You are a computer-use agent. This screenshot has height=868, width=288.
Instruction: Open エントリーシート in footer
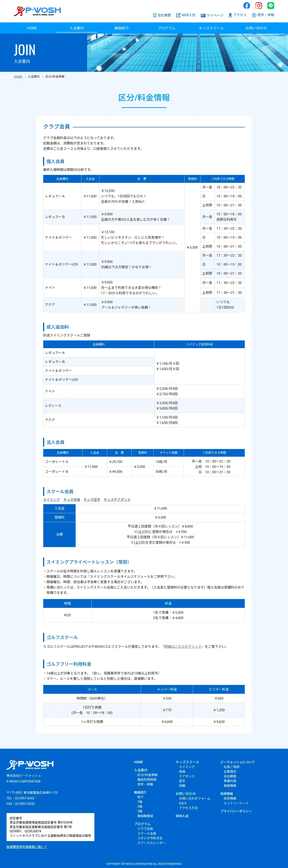[x=236, y=803]
